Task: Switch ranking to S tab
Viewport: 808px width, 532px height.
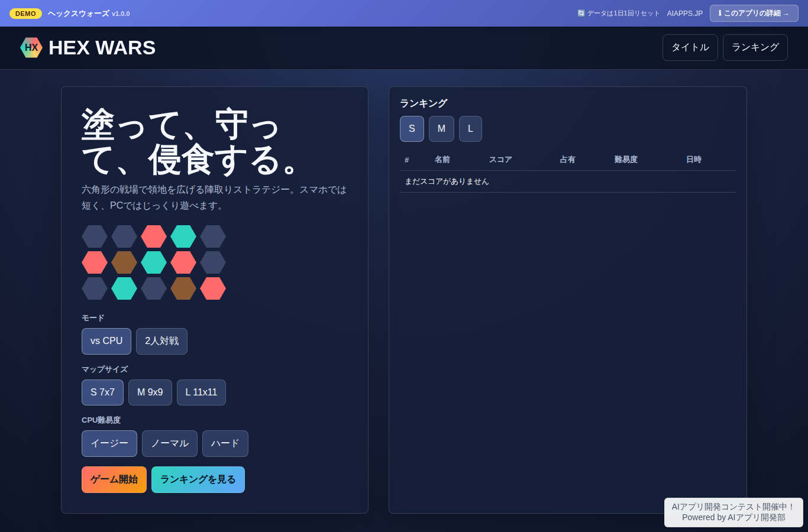Action: (412, 129)
